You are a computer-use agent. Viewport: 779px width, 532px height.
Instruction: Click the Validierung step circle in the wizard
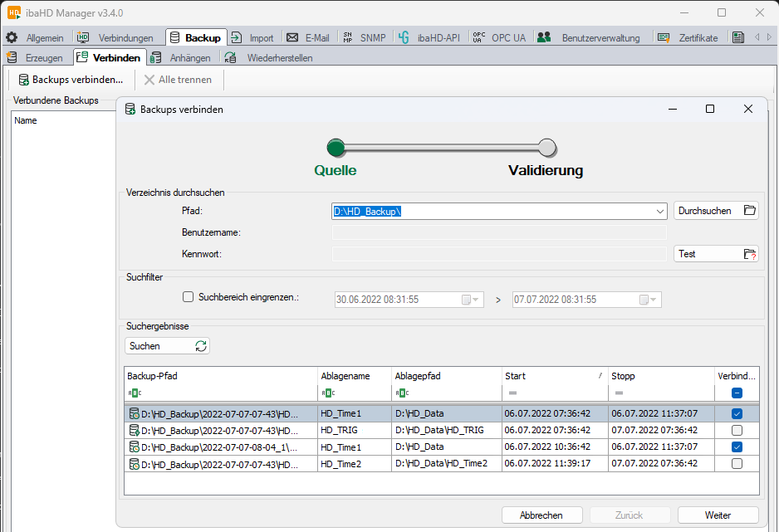(546, 148)
